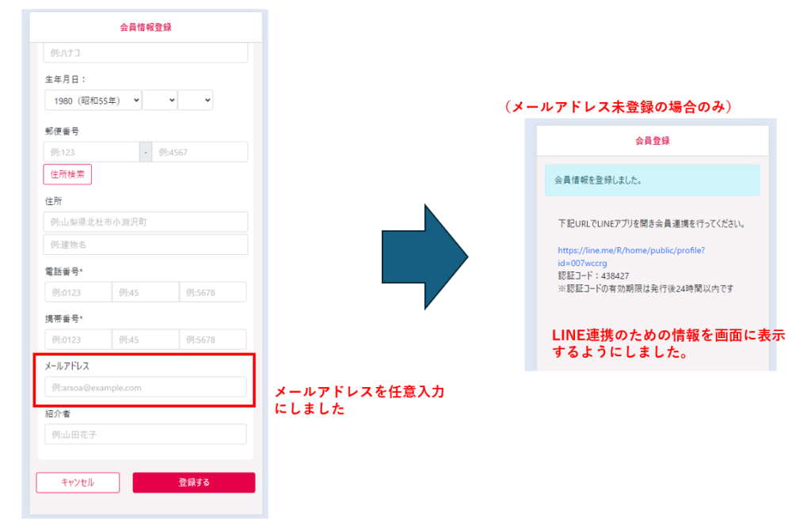Focus the address field 例:山梨県北杜市小淵沢町
This screenshot has width=811, height=532.
click(146, 222)
